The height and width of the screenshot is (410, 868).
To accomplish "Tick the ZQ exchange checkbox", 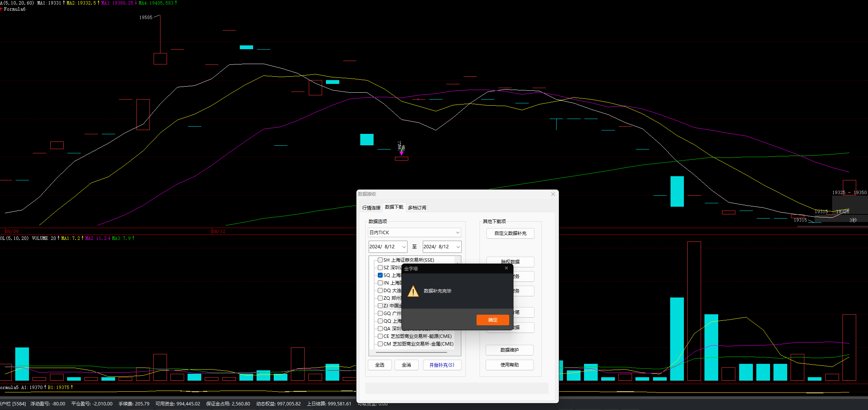I will point(380,298).
